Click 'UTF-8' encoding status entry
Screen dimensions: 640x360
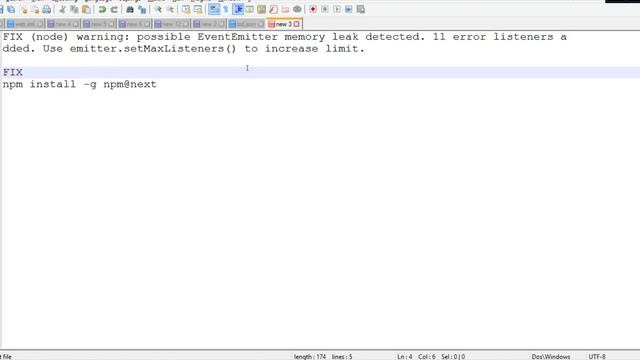coord(597,356)
